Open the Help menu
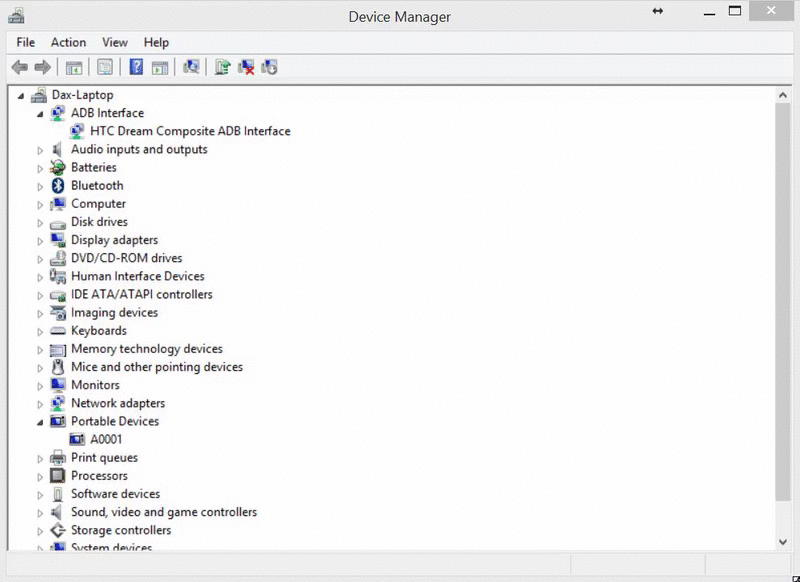800x582 pixels. (156, 42)
